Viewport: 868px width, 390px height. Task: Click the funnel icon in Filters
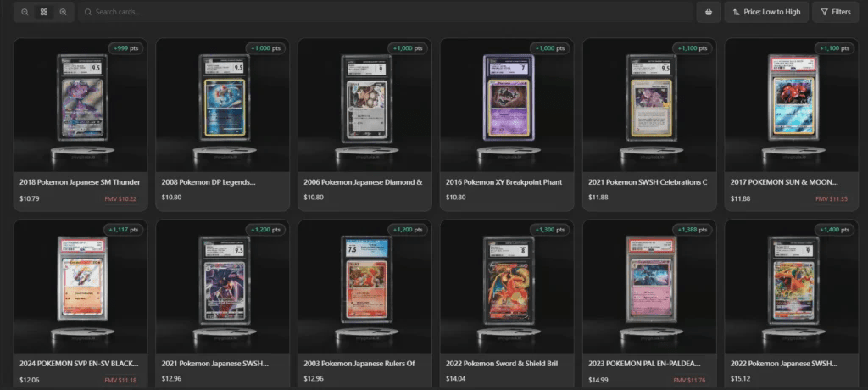coord(824,12)
